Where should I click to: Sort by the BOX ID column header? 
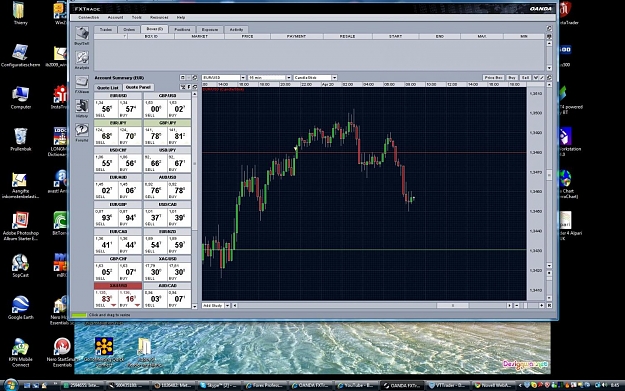(x=151, y=36)
